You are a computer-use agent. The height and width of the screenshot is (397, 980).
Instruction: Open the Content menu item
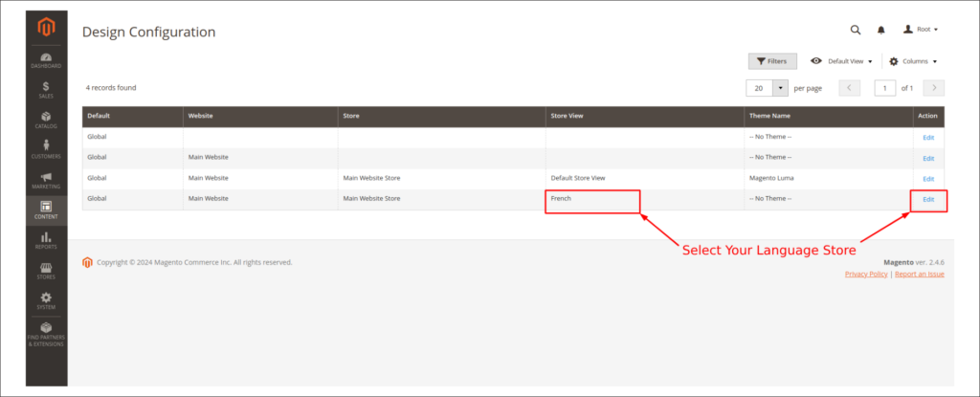click(46, 210)
